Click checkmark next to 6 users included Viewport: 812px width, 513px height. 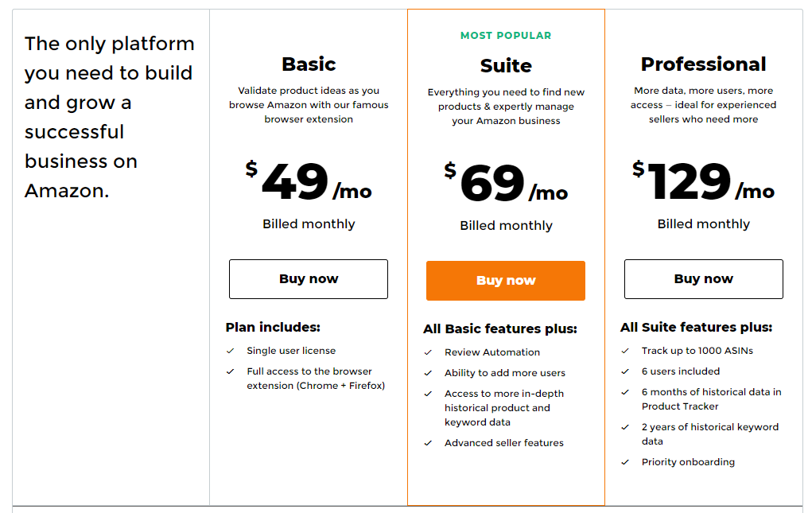pos(625,371)
